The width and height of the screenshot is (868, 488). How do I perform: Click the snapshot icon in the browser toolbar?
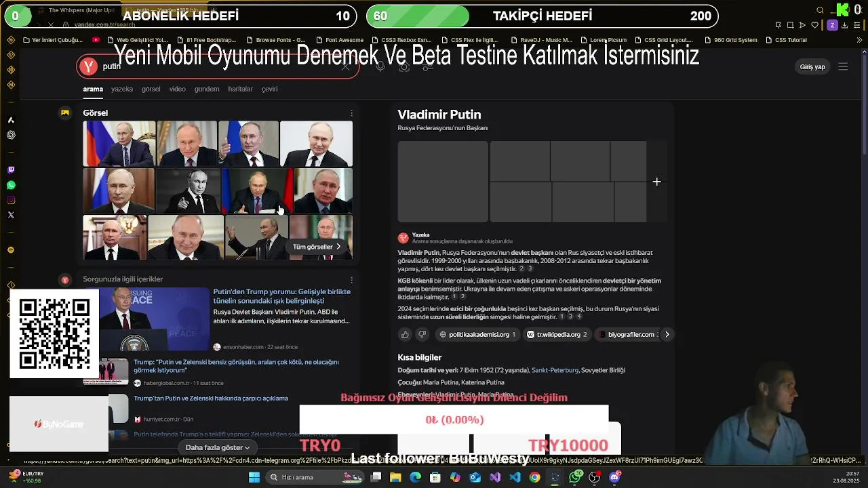(790, 25)
